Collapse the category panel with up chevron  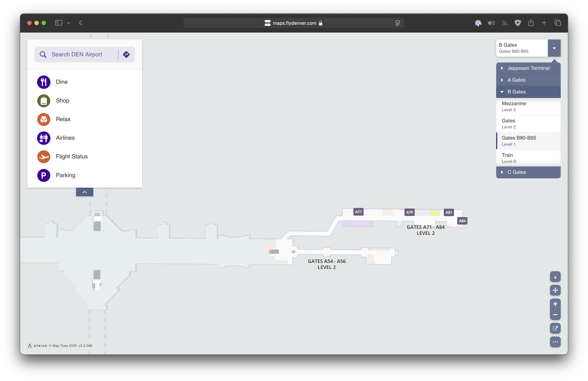tap(84, 192)
